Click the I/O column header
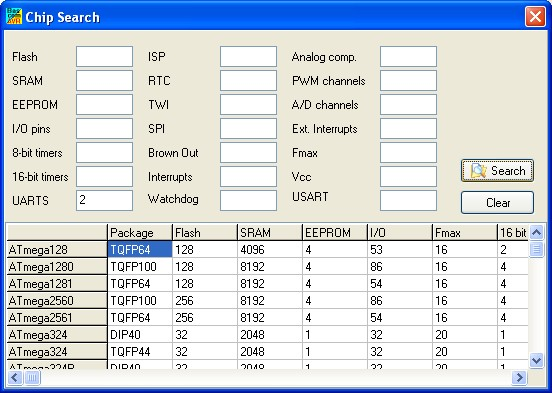The width and height of the screenshot is (552, 393). tap(400, 232)
